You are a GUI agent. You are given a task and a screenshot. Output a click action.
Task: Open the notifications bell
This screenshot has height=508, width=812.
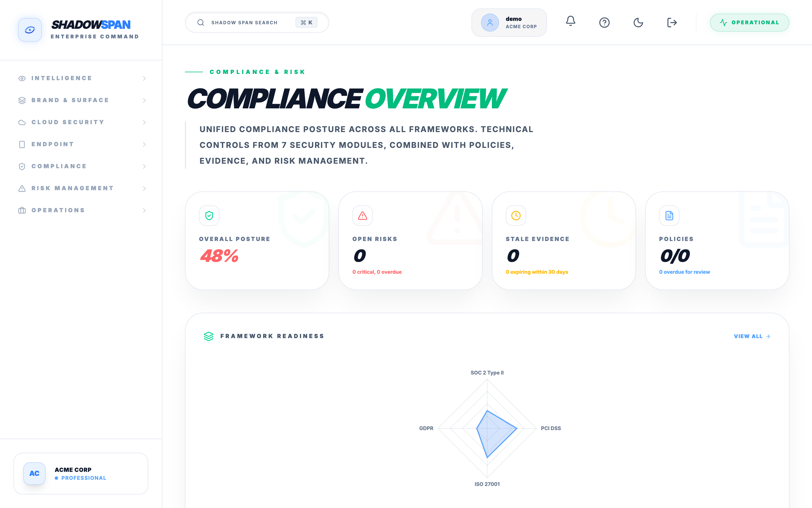coord(570,21)
